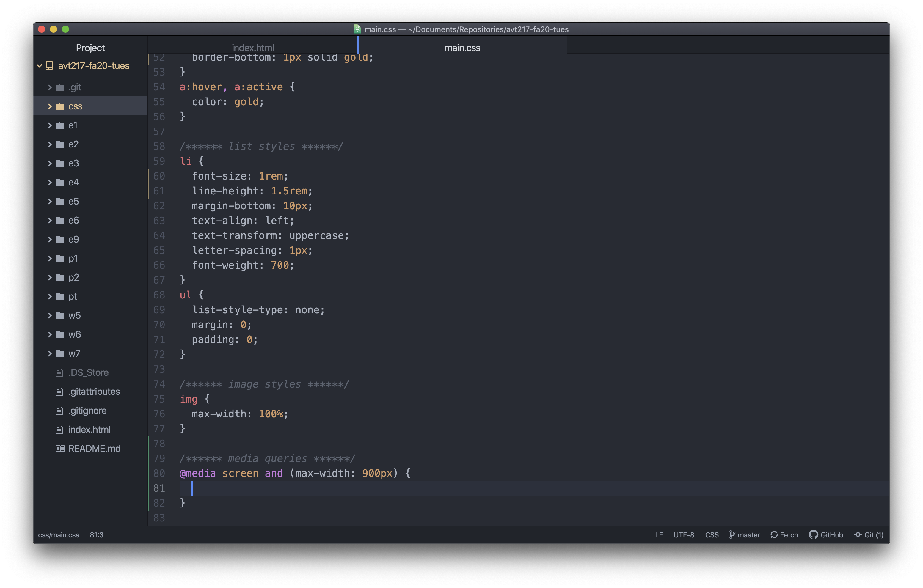The height and width of the screenshot is (588, 923).
Task: Click the .gitattributes file icon
Action: pos(59,392)
